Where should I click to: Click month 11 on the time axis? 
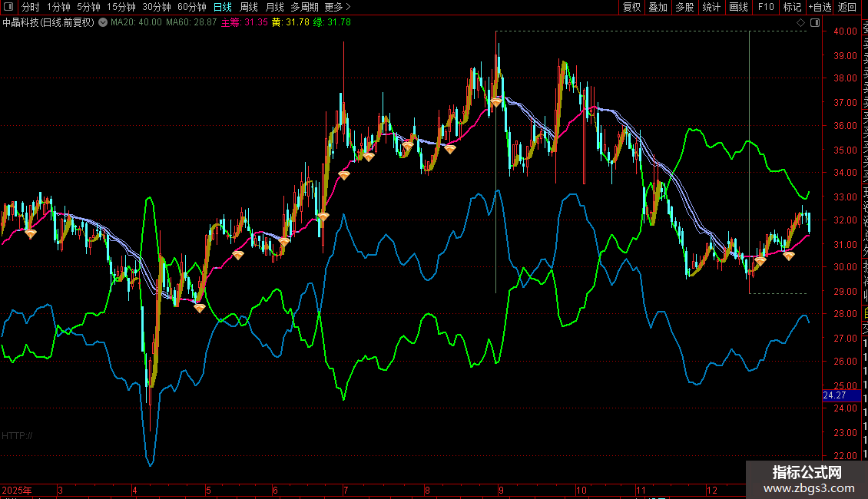[641, 491]
